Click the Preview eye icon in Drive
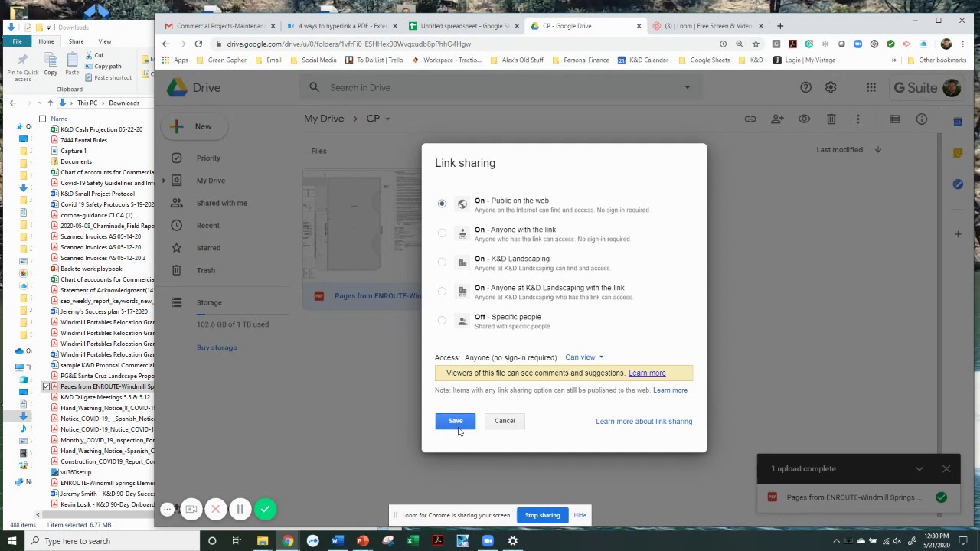980x551 pixels. [804, 119]
